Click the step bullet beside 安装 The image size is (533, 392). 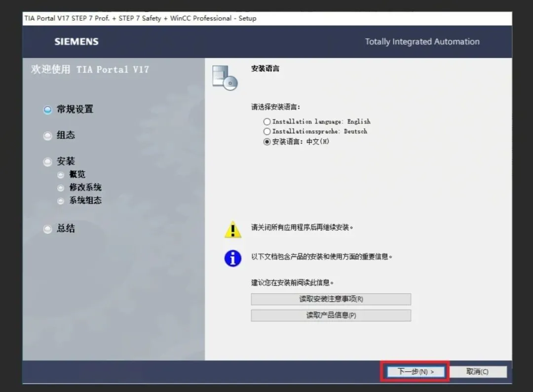47,161
